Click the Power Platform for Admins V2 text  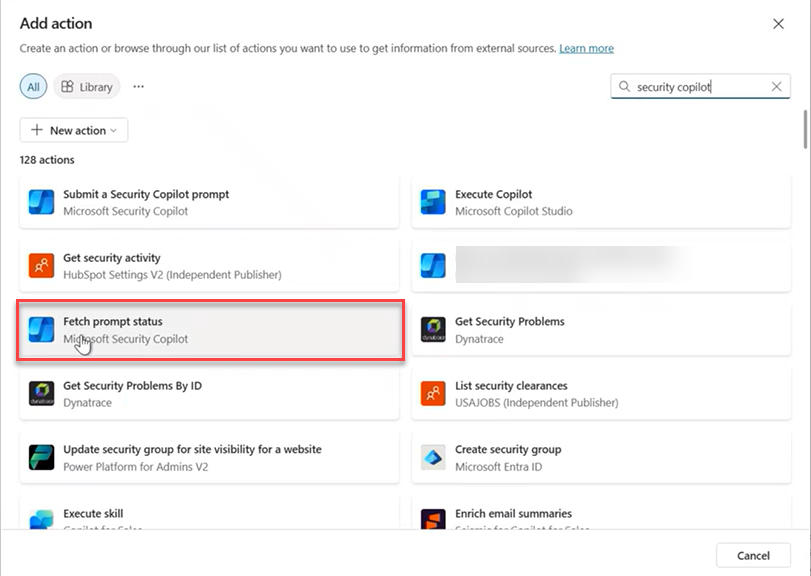[136, 466]
